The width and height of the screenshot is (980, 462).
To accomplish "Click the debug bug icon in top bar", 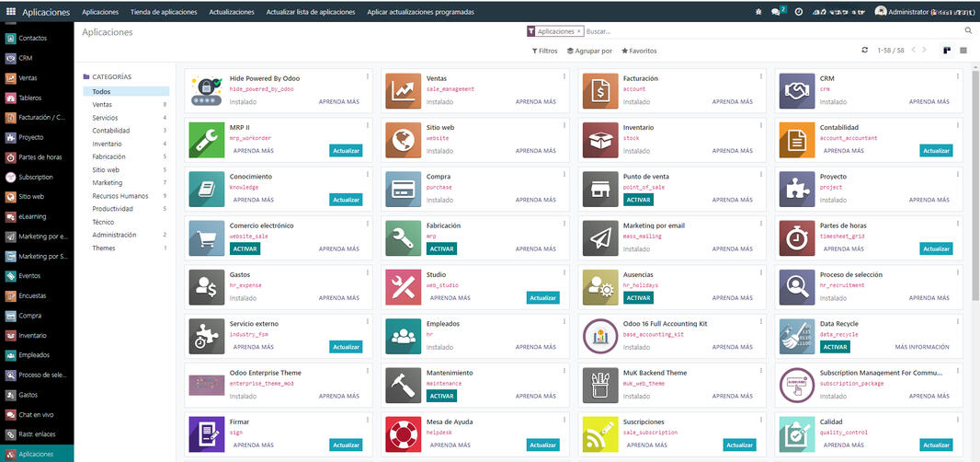I will pos(758,12).
